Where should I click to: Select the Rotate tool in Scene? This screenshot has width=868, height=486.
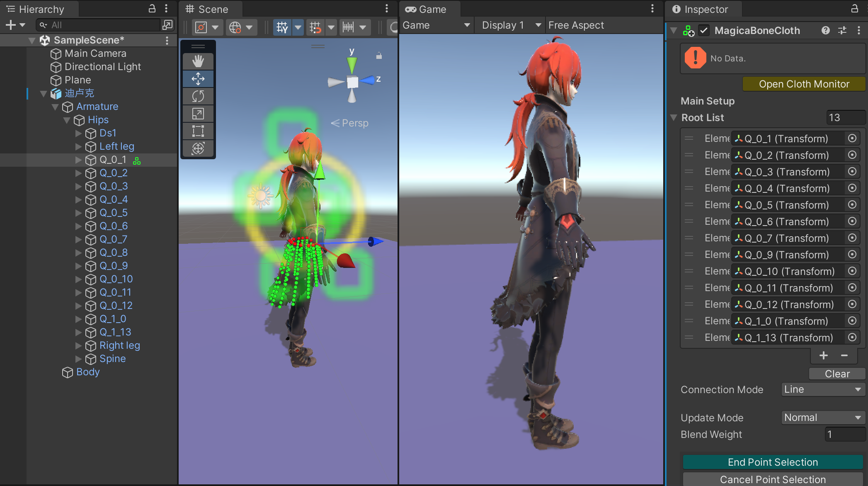pos(198,96)
